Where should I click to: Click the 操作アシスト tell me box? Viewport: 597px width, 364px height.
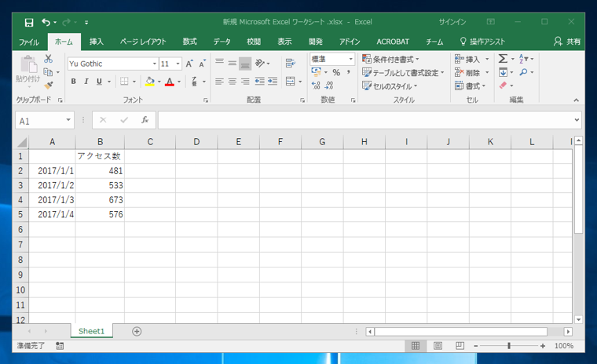point(482,42)
